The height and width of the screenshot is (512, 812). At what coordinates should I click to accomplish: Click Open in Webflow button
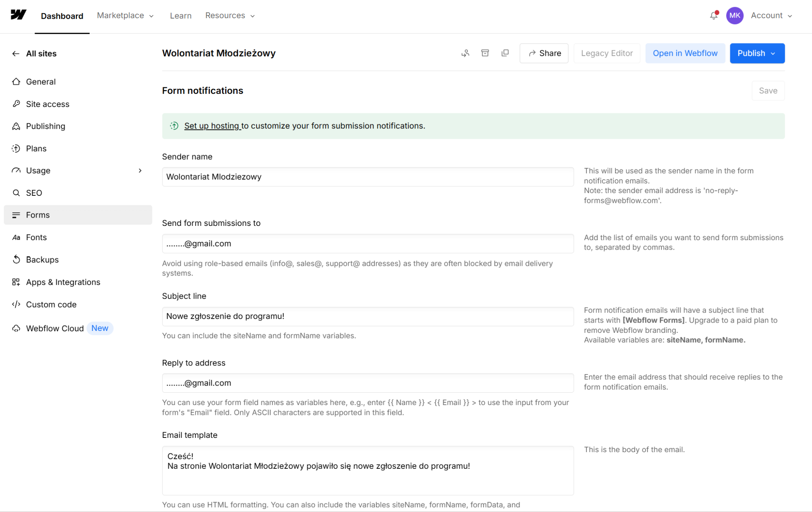685,53
